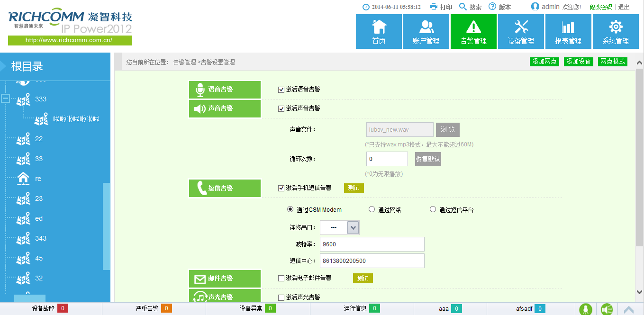This screenshot has width=644, height=315.
Task: Open 告警管理 via the alarm triangle icon
Action: (473, 26)
